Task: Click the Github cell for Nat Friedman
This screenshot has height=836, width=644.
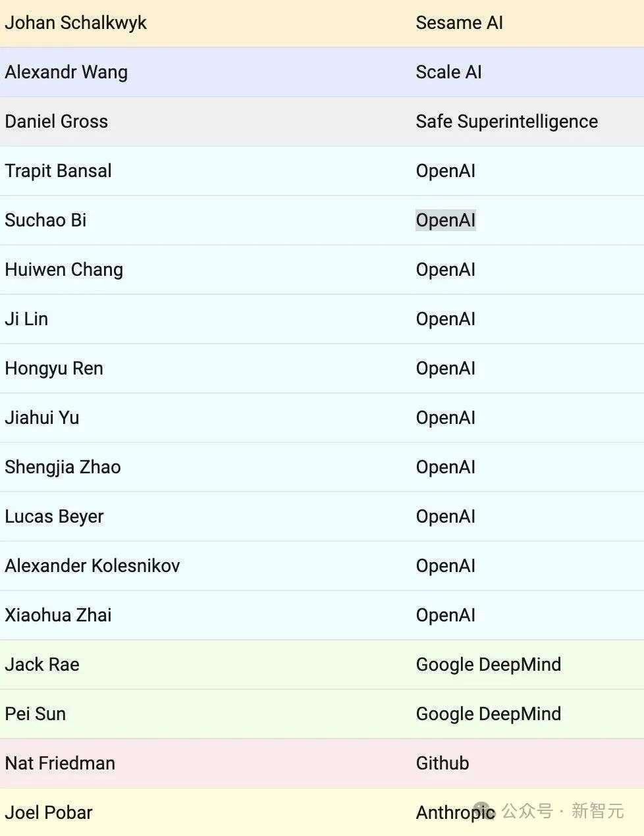Action: point(443,764)
